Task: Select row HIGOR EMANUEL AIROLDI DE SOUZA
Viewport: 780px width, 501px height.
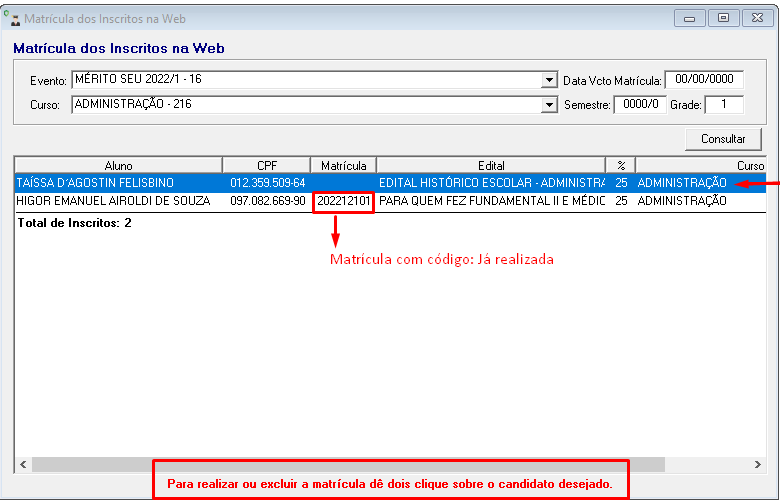Action: click(390, 201)
